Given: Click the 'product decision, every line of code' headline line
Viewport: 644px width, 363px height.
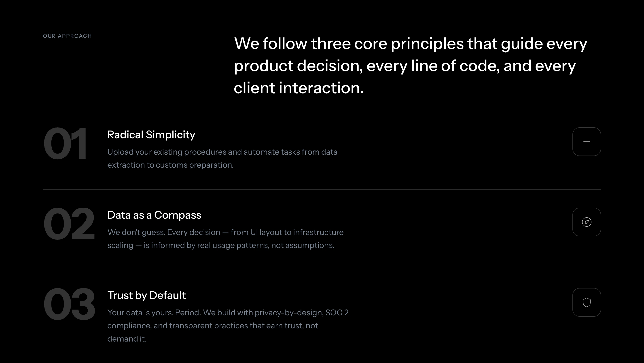Looking at the screenshot, I should click(x=405, y=66).
